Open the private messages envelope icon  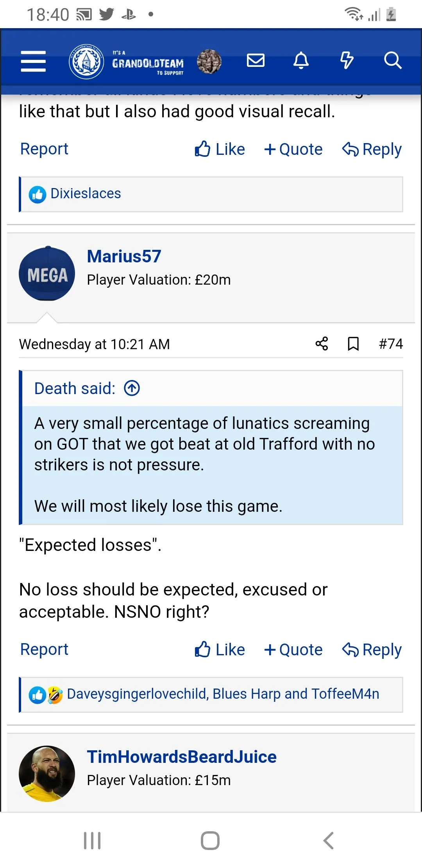pyautogui.click(x=256, y=61)
